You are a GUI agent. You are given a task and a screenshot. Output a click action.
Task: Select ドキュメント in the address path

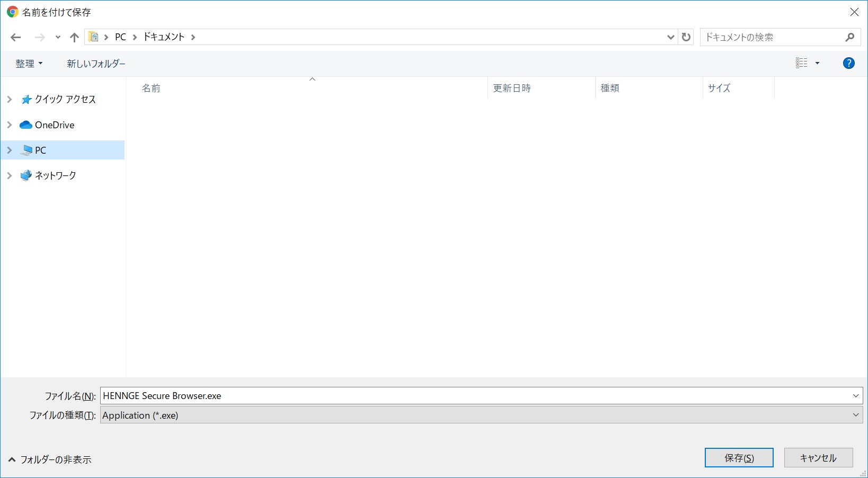pos(164,37)
